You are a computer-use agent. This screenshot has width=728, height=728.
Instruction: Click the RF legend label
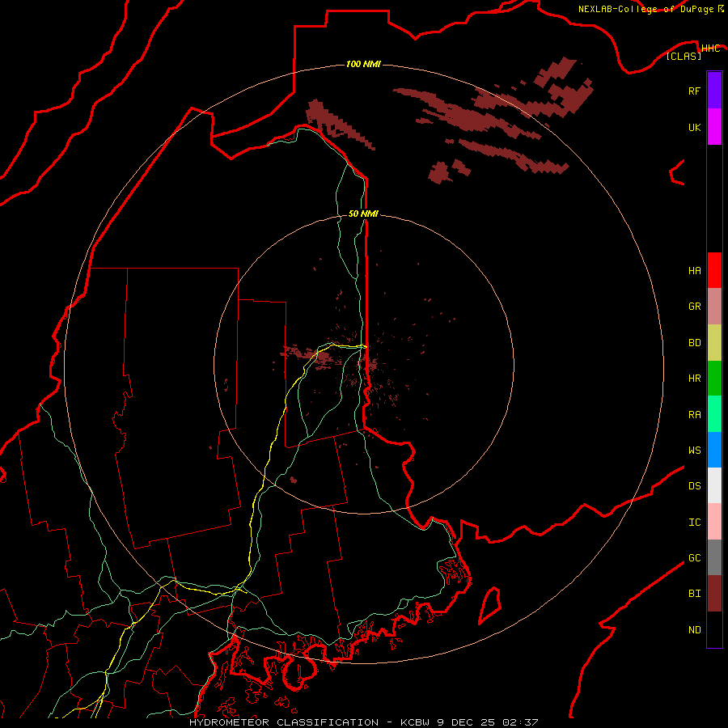(x=694, y=91)
